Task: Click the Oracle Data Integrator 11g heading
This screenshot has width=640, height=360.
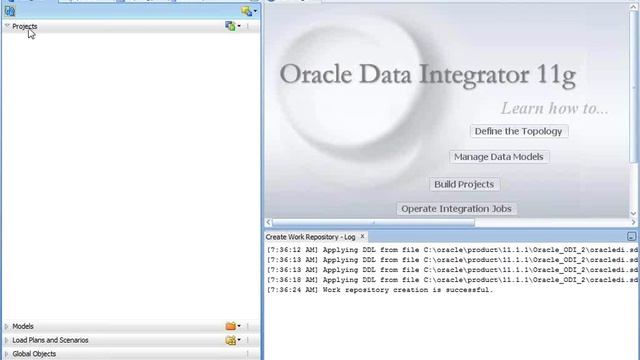Action: (428, 75)
